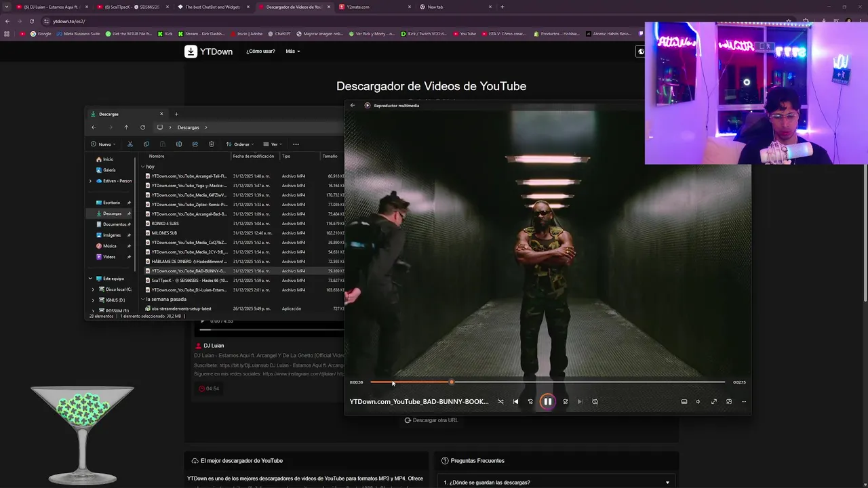Screen dimensions: 868x488
Task: Open Kick bookmark in bookmarks bar
Action: 165,34
